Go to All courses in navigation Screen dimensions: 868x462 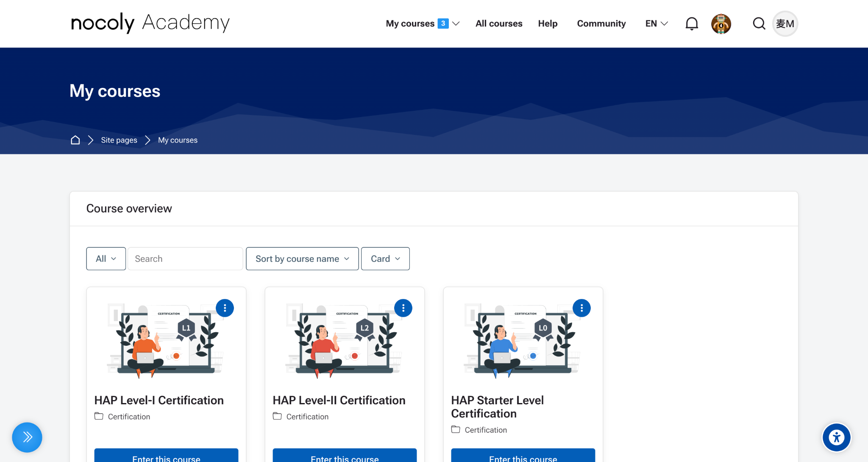[x=499, y=24]
